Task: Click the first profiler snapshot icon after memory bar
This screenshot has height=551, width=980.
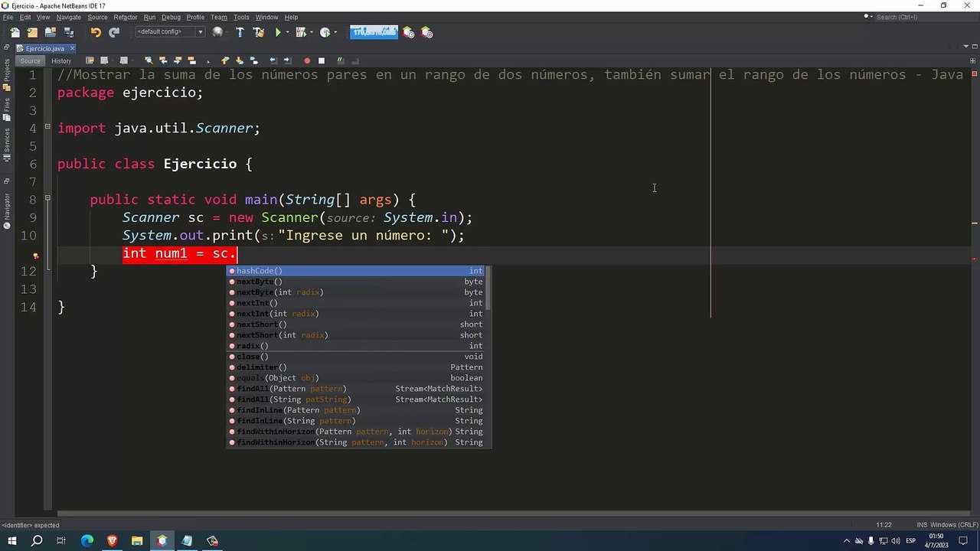Action: (408, 32)
